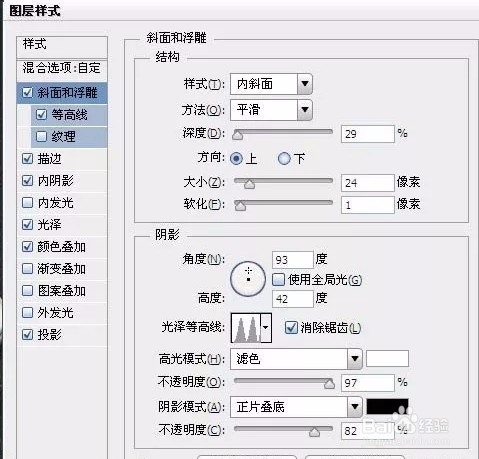
Task: Click the 大小 slider handle
Action: [249, 184]
